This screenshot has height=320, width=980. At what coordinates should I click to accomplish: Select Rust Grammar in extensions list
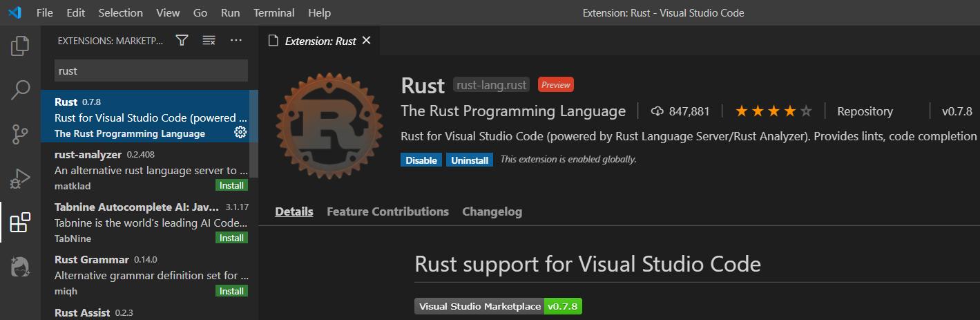pos(149,274)
